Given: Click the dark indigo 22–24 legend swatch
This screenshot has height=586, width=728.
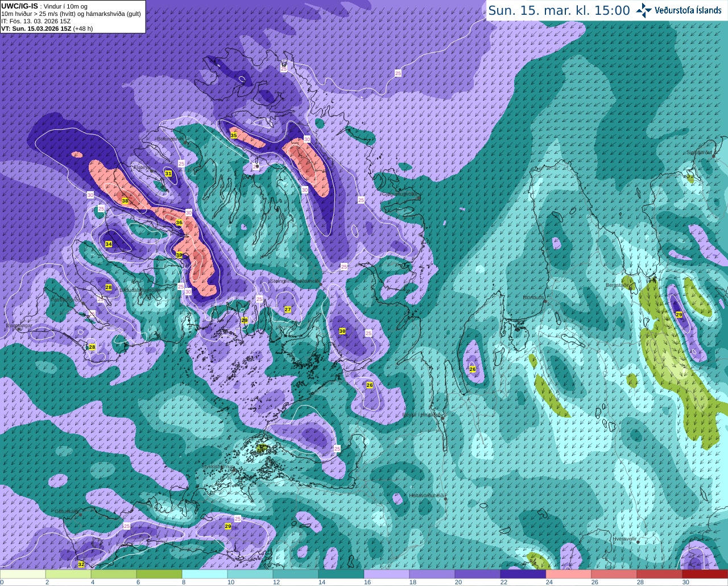Looking at the screenshot, I should [523, 574].
